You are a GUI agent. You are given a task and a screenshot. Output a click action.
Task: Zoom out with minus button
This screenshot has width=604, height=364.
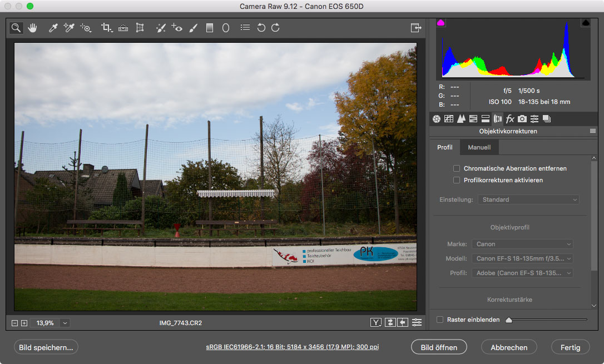[14, 323]
